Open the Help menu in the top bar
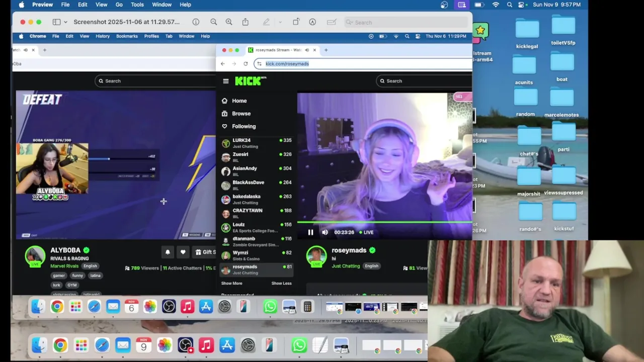Screen dimensions: 644x362 185,5
